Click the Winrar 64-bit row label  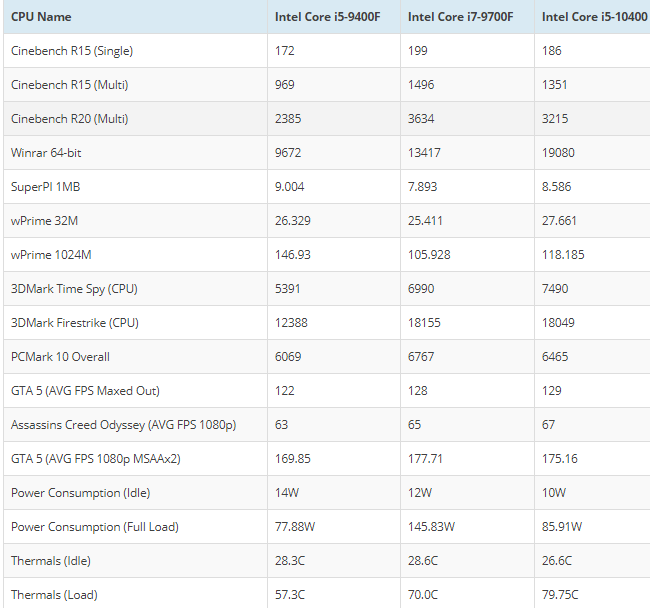[46, 153]
